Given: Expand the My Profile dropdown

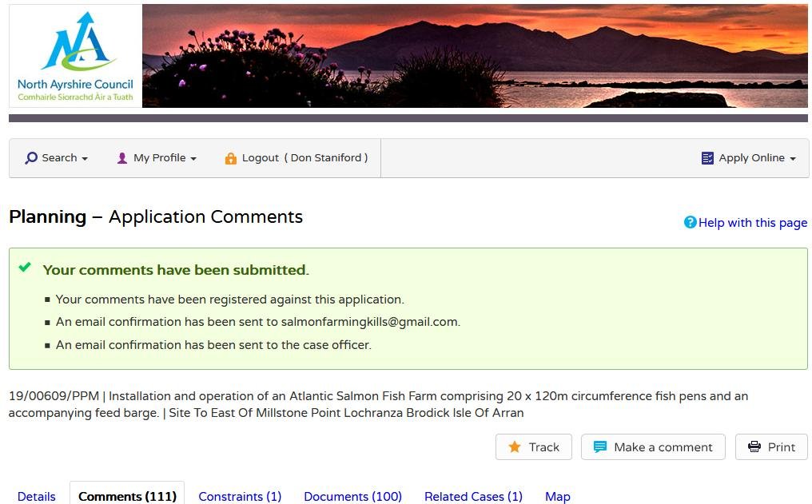Looking at the screenshot, I should pyautogui.click(x=157, y=157).
